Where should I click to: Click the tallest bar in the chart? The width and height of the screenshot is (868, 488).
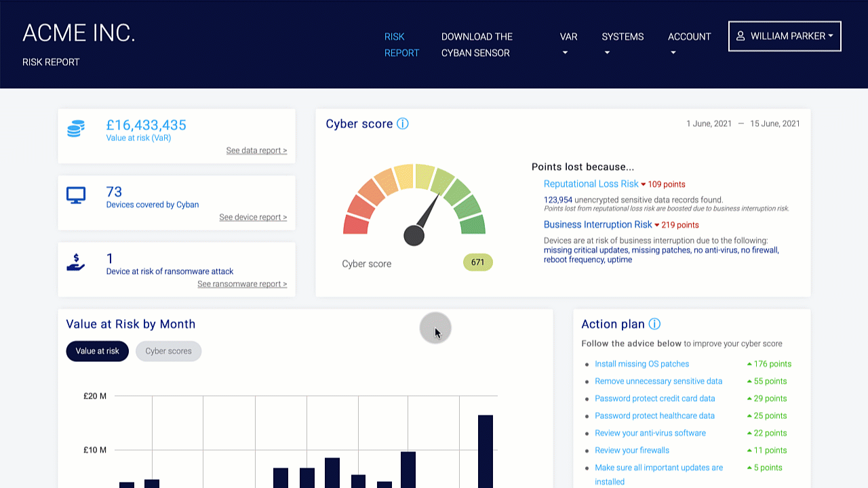pyautogui.click(x=486, y=451)
